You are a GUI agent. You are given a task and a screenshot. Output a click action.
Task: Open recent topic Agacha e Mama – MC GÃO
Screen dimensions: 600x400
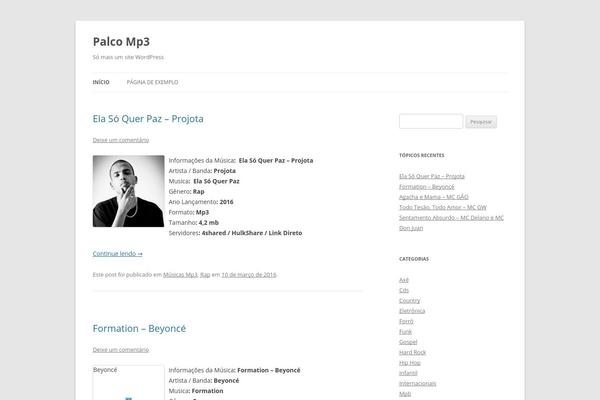(x=434, y=197)
